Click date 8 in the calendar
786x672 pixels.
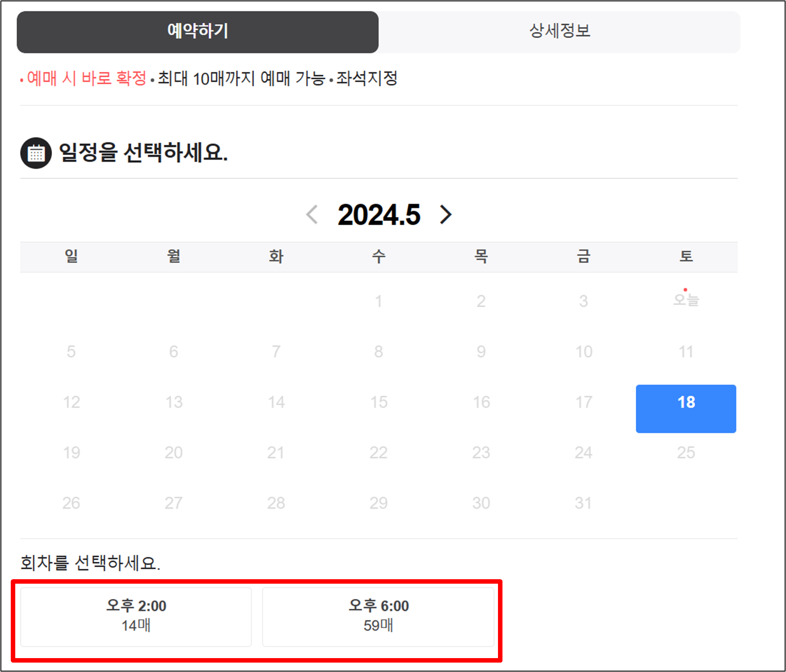point(379,352)
